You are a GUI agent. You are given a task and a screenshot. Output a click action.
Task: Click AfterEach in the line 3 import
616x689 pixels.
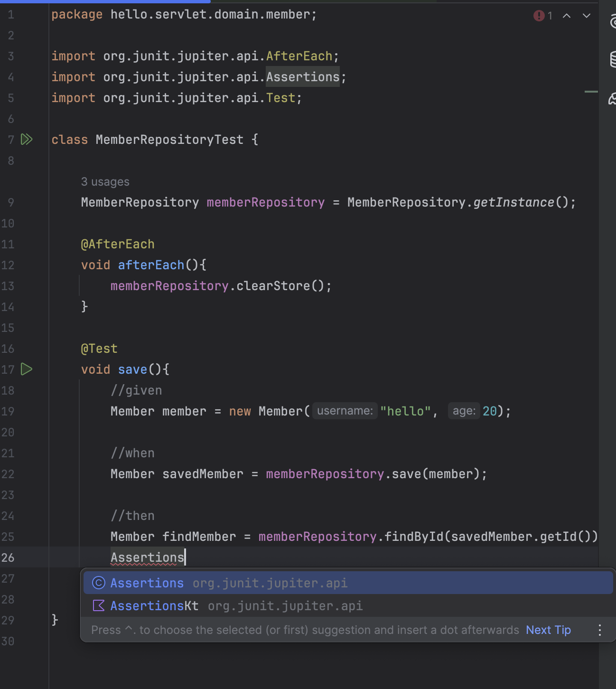coord(299,56)
